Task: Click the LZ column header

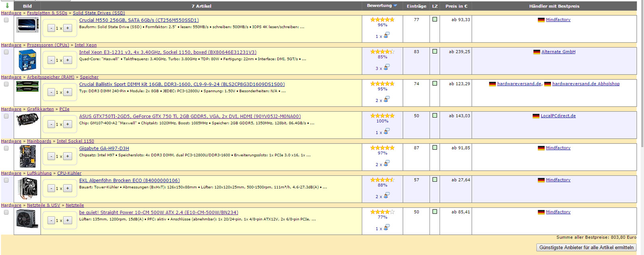Action: click(x=435, y=6)
